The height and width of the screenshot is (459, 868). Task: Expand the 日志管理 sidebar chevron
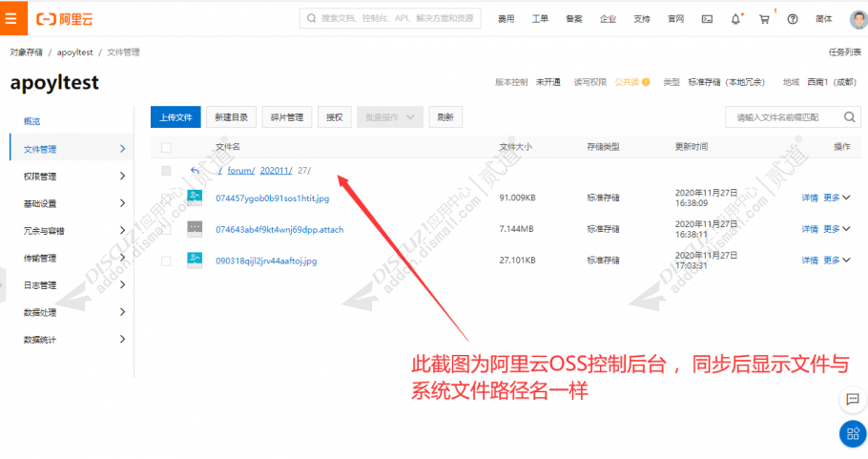(x=122, y=284)
